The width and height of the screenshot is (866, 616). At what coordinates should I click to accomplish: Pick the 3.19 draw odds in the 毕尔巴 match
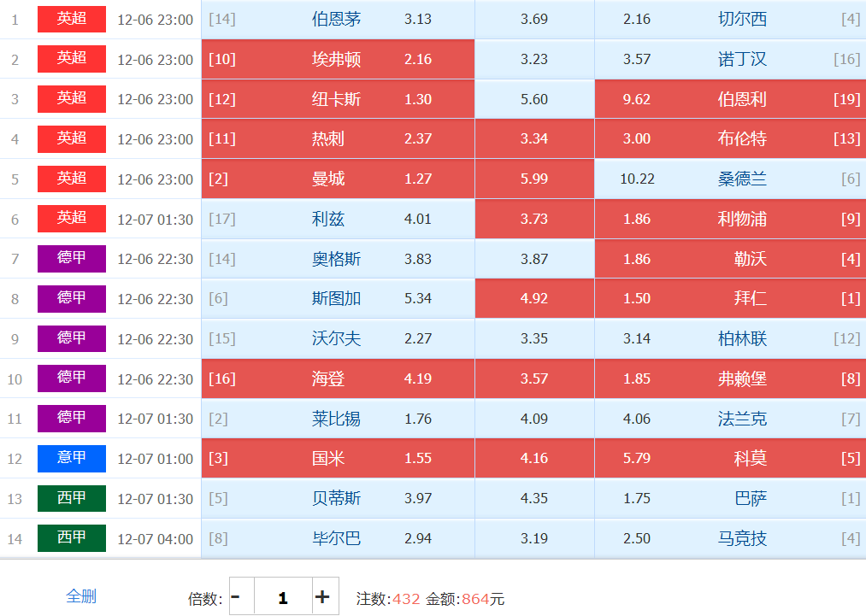click(x=533, y=538)
